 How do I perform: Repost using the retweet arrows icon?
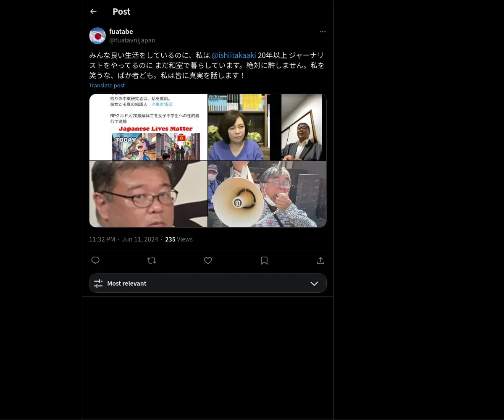[152, 260]
